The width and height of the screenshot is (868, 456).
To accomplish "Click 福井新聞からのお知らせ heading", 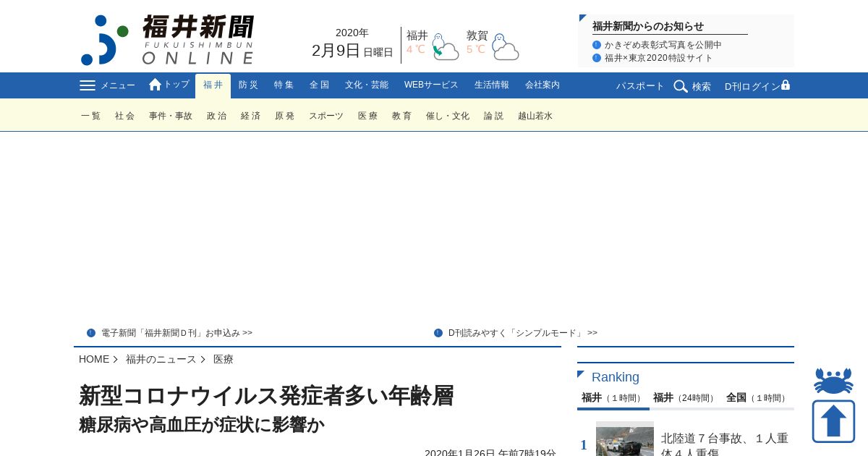I will point(648,26).
